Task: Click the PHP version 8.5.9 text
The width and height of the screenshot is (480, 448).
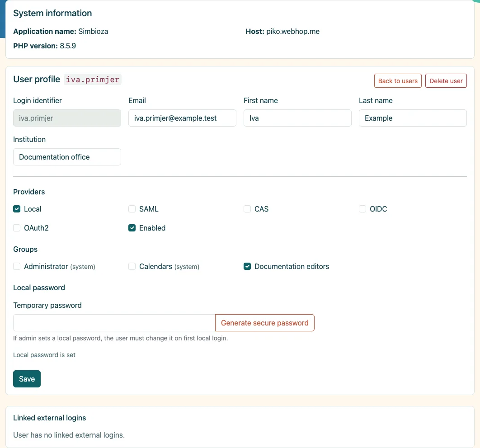Action: [x=44, y=46]
